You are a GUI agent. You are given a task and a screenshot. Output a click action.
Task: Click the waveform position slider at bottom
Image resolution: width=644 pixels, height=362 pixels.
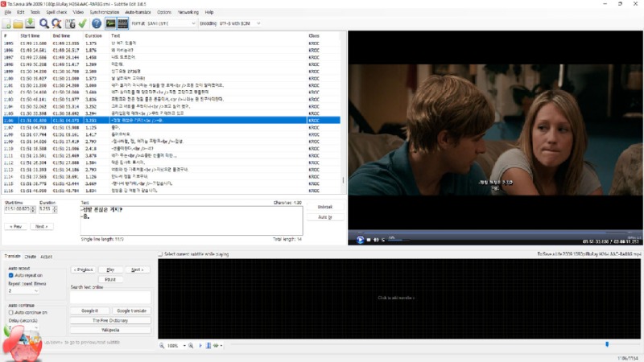pyautogui.click(x=606, y=345)
